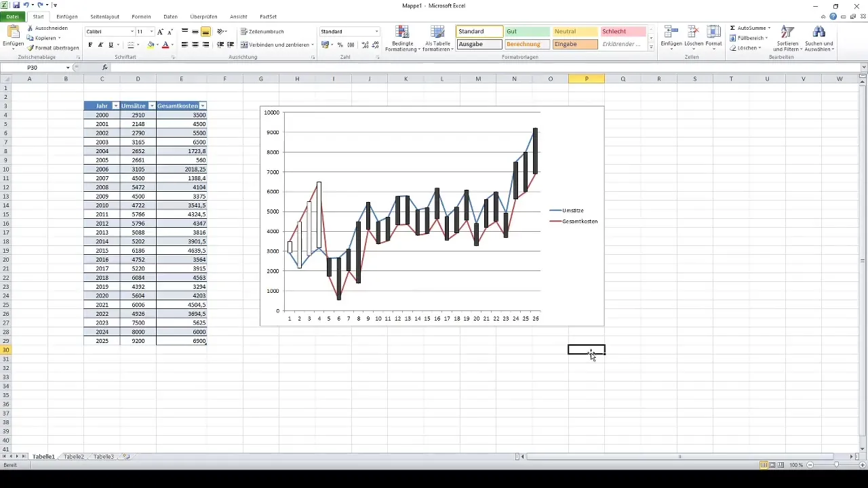Click the fill color bucket swatch
The height and width of the screenshot is (488, 868).
point(151,45)
